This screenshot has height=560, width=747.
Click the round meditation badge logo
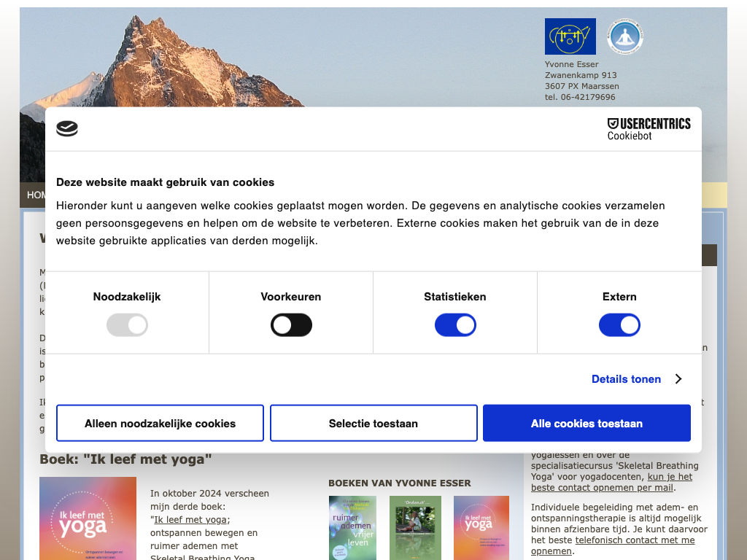625,36
